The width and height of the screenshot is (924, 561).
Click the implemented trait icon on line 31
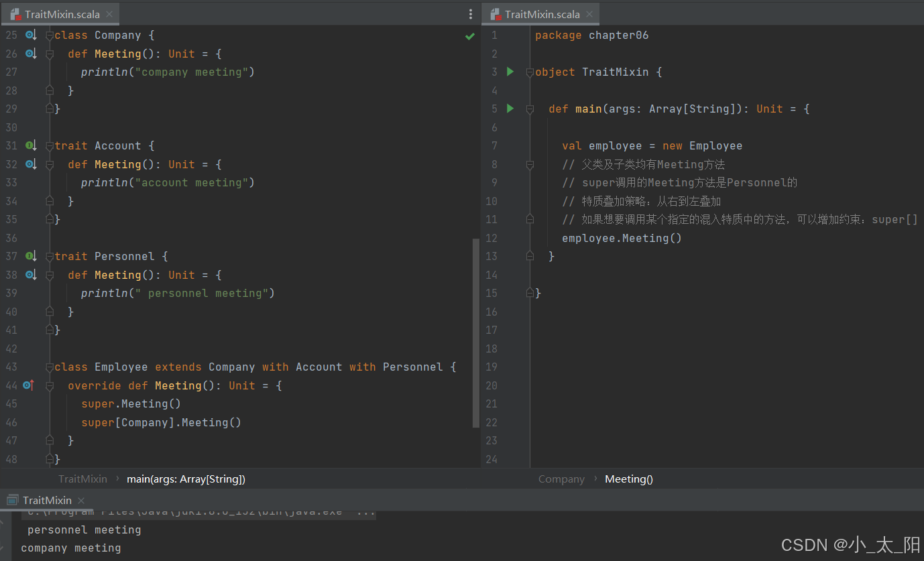(30, 145)
